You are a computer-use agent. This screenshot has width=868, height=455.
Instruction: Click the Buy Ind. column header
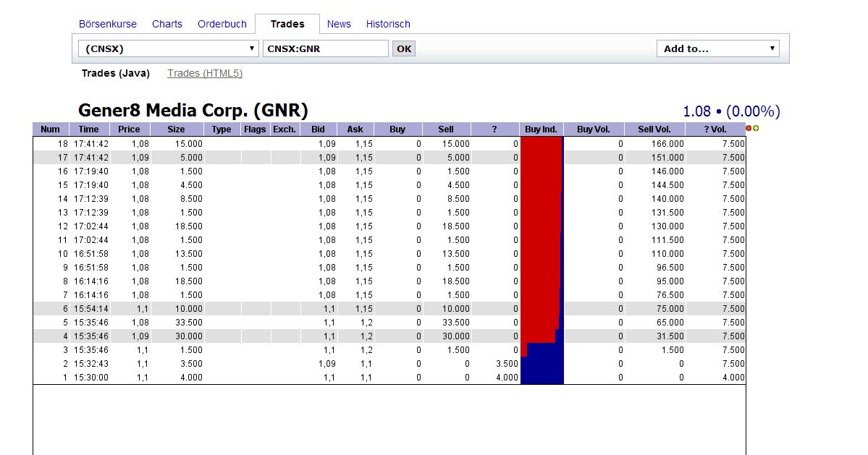click(x=541, y=129)
